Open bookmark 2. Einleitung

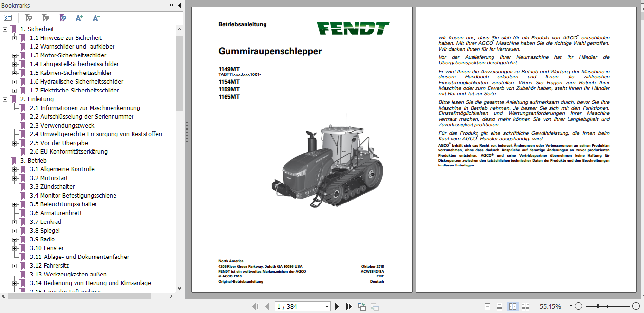pyautogui.click(x=37, y=99)
